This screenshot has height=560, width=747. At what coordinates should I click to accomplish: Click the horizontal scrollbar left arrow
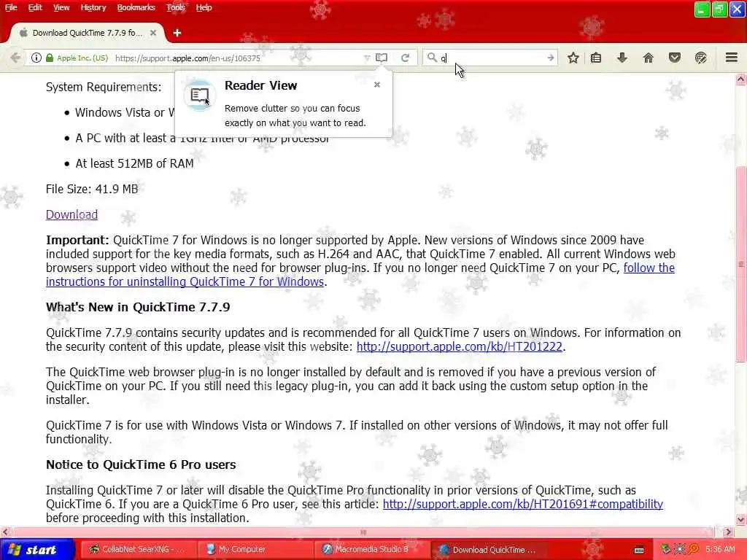tap(5, 532)
